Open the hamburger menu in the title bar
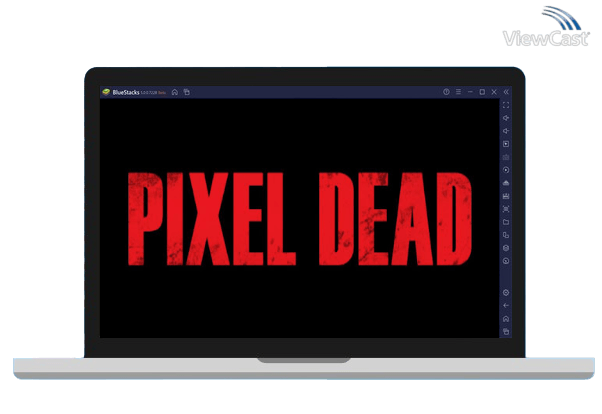602x414 pixels. pos(458,92)
